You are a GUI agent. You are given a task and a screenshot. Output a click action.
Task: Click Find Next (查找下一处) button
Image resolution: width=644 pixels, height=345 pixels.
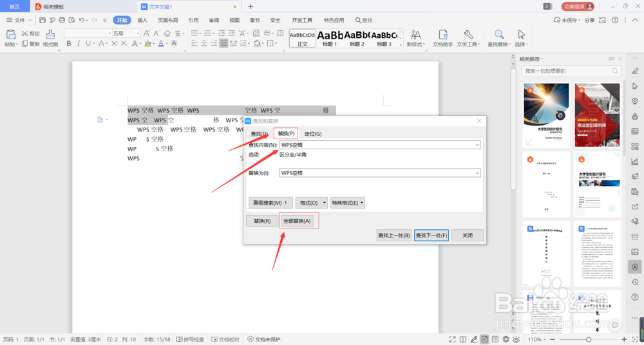[x=431, y=236]
